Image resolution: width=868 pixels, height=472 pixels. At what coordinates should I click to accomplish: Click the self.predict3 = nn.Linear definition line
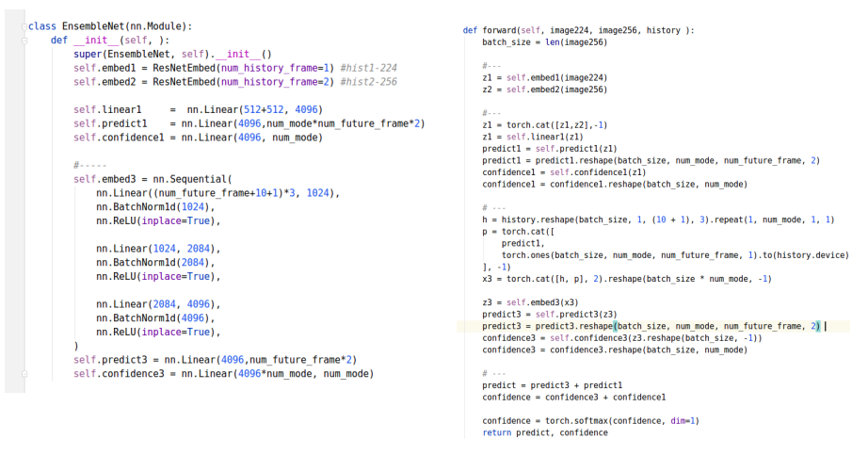tap(216, 360)
